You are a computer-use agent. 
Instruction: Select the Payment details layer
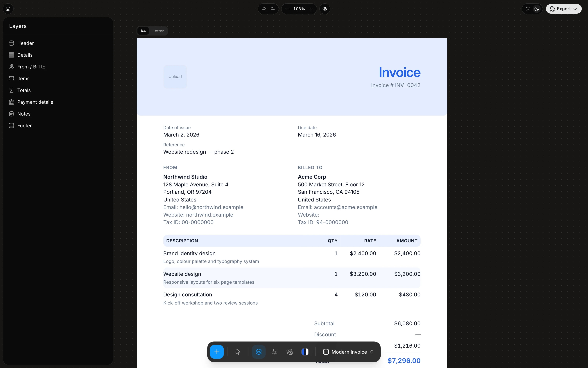(58, 102)
